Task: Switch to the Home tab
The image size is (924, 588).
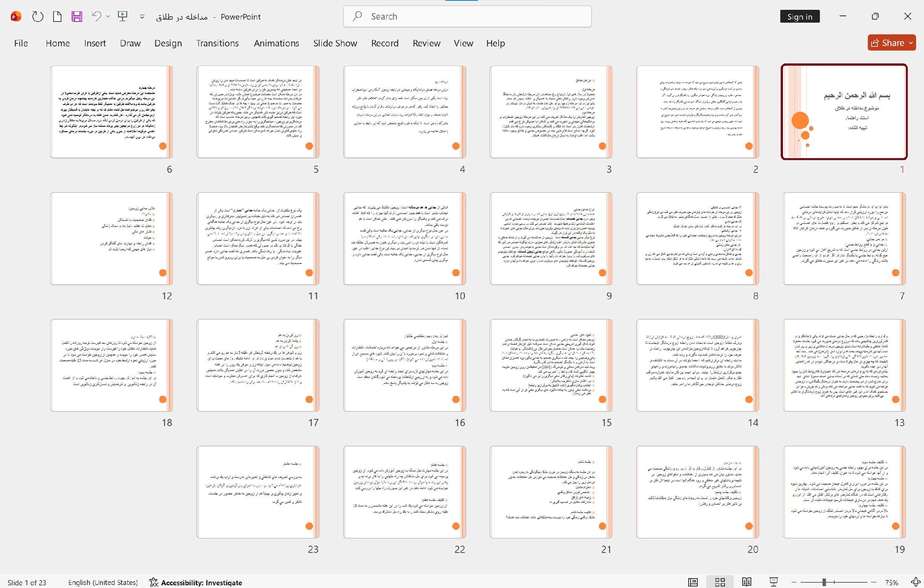Action: [x=58, y=43]
